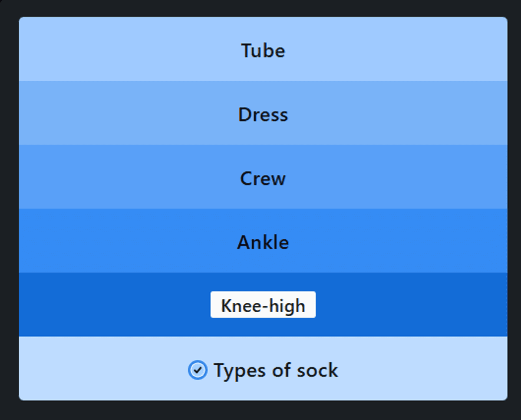521x420 pixels.
Task: Click the white Knee-high badge
Action: pos(263,305)
